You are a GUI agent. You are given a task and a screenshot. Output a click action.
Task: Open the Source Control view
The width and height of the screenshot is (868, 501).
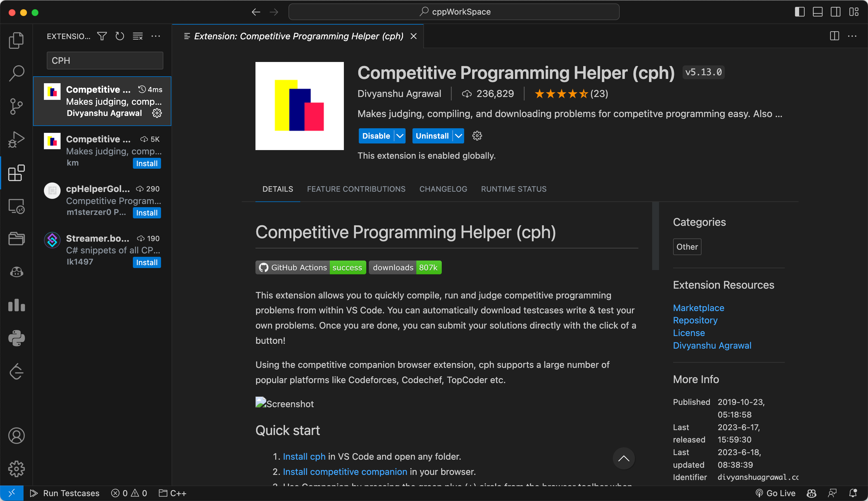click(x=16, y=106)
